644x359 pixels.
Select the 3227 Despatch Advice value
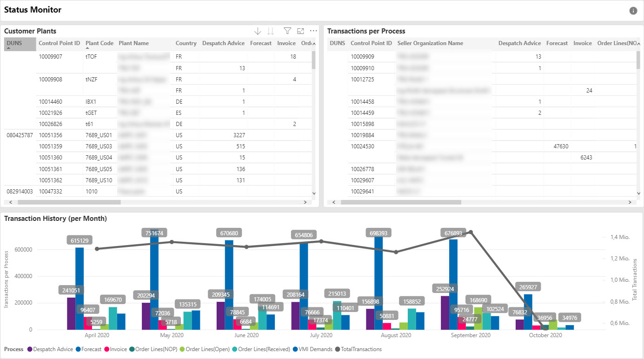click(239, 135)
